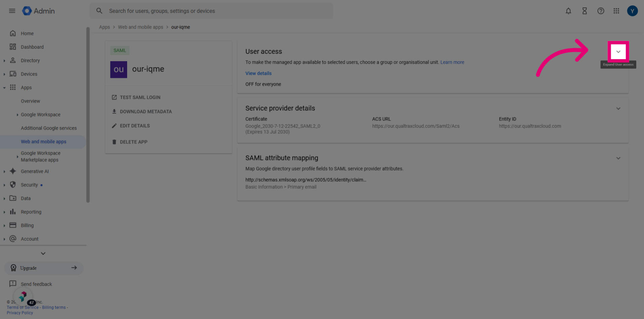This screenshot has width=644, height=319.
Task: Expand the Generative AI tree arrow
Action: 4,172
